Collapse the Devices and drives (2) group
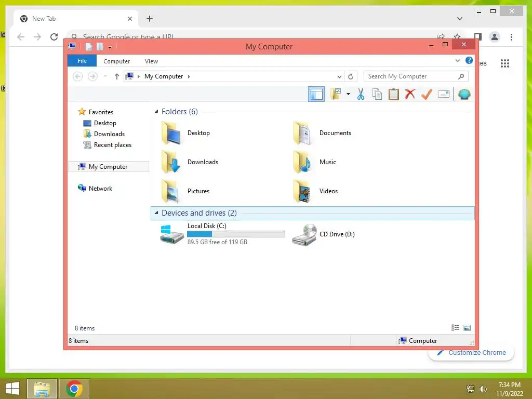The width and height of the screenshot is (532, 399). tap(156, 212)
